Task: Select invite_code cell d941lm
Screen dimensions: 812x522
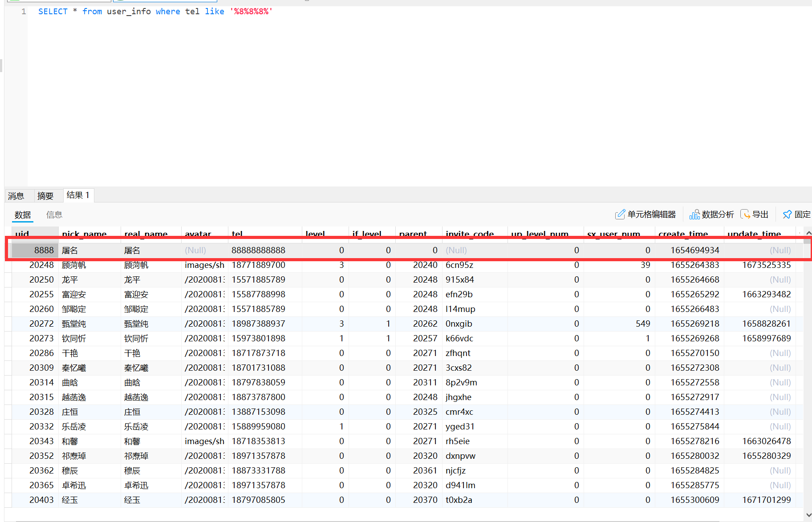Action: tap(475, 485)
